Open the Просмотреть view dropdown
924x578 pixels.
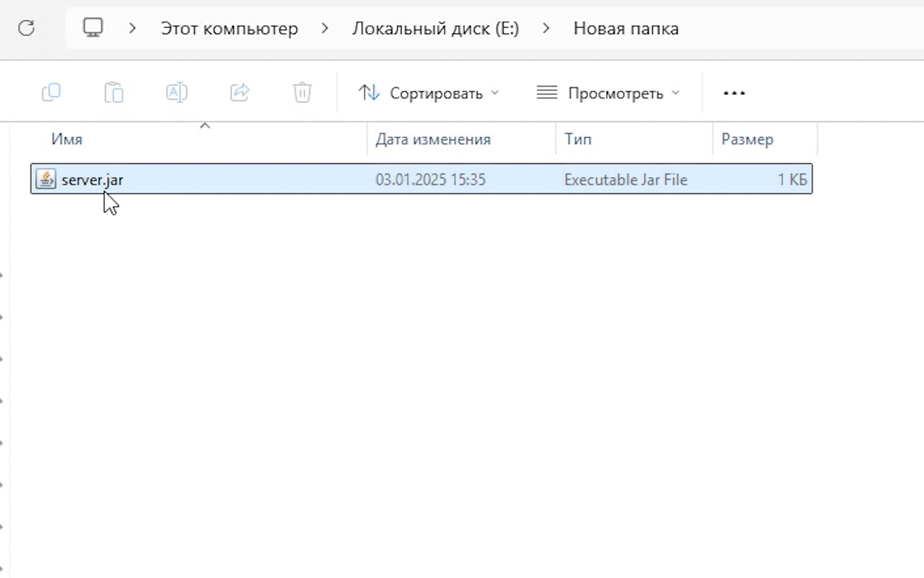click(x=608, y=93)
